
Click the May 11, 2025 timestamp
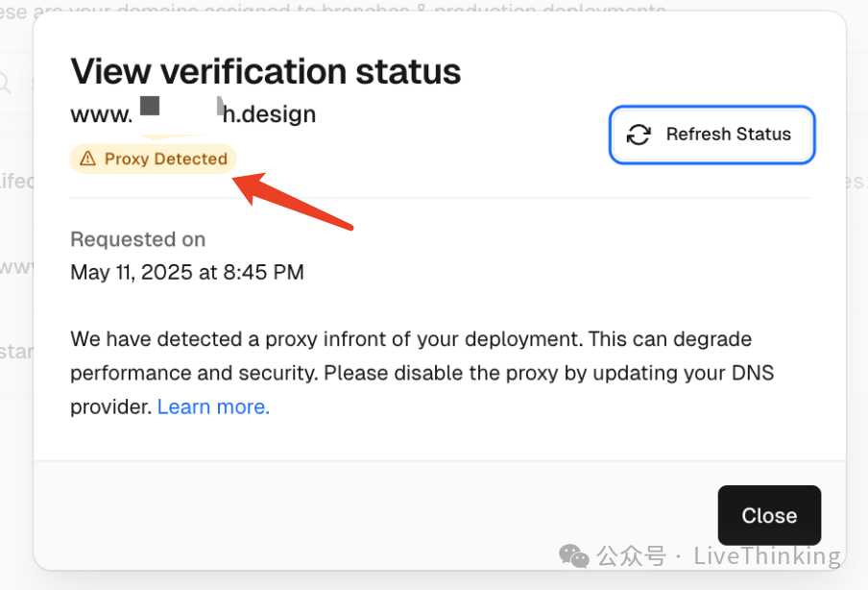click(187, 273)
